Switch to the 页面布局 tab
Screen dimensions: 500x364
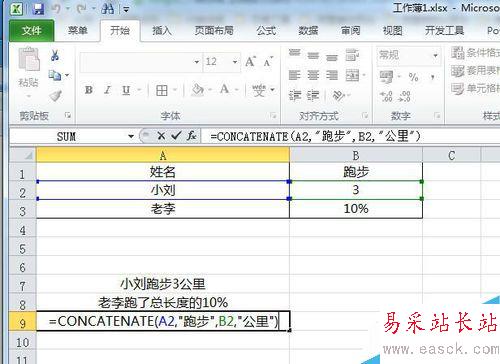click(x=214, y=31)
